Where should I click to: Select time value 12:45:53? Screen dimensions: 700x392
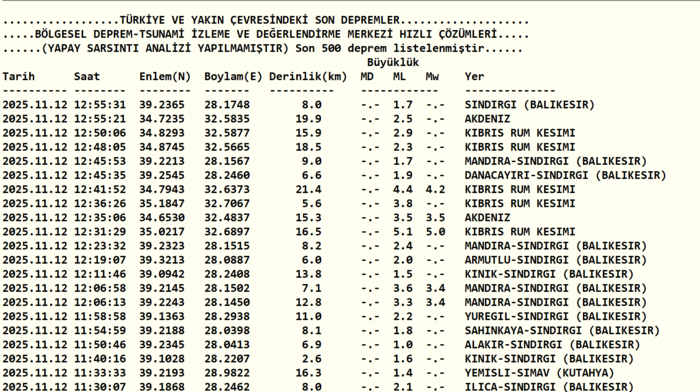click(x=100, y=161)
